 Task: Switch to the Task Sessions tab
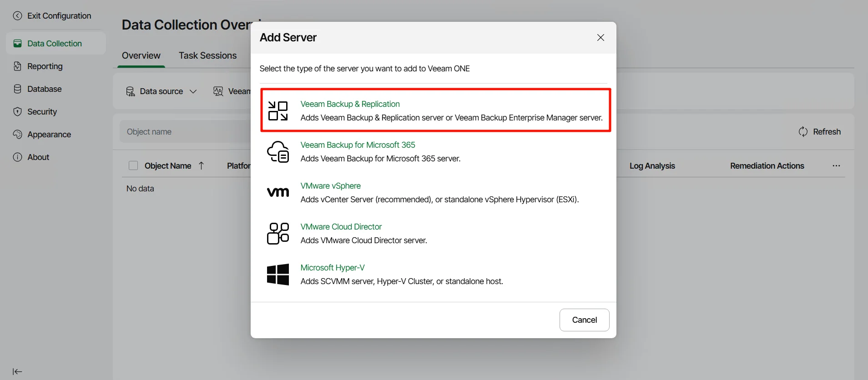pos(207,55)
